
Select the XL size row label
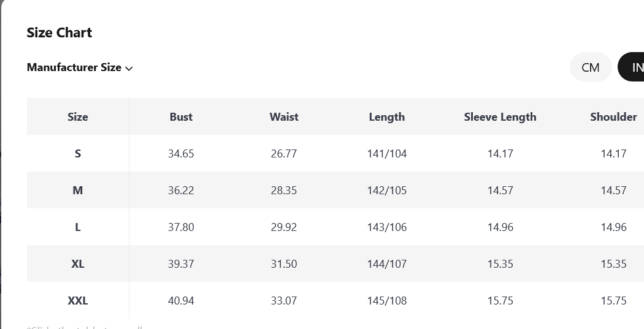tap(78, 264)
